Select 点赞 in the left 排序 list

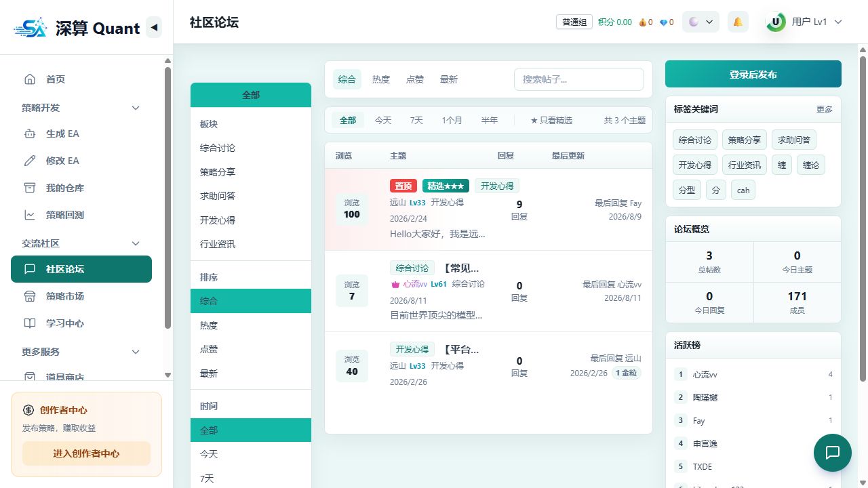point(251,349)
